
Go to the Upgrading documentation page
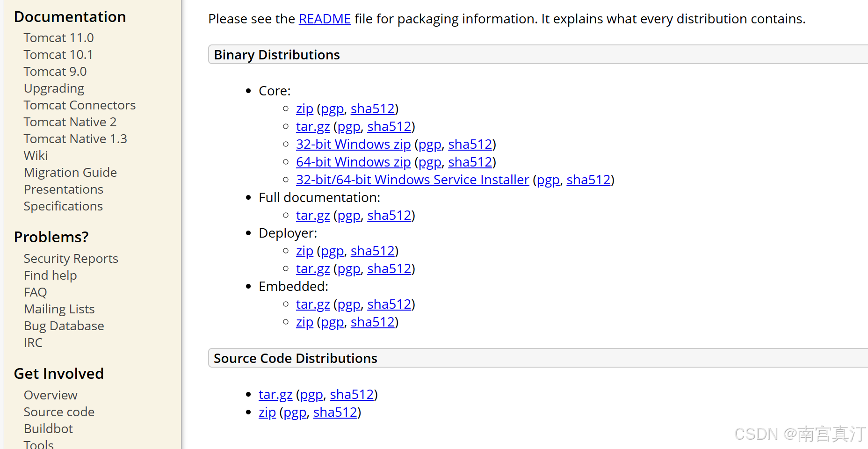(54, 88)
